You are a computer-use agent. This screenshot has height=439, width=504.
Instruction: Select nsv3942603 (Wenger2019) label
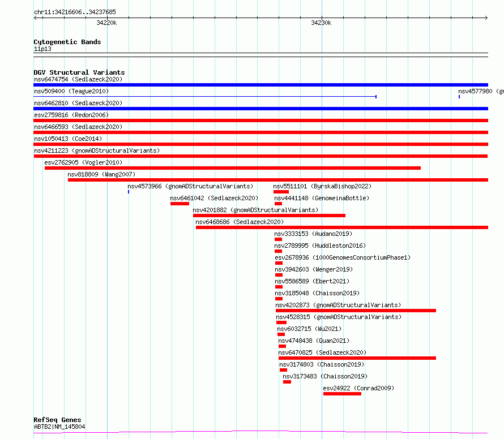click(x=314, y=269)
